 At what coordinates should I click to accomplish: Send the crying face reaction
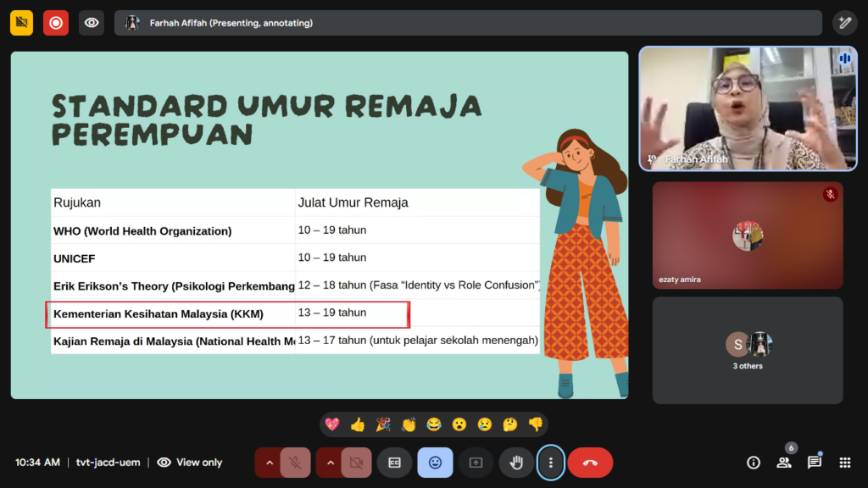click(484, 424)
